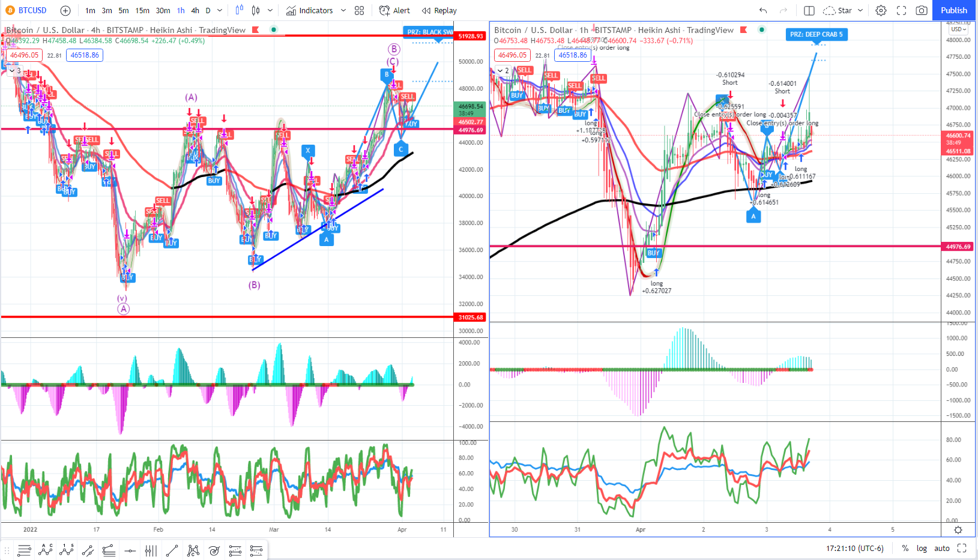Select the 44976.69 horizontal line price label on 1h chart
The image size is (978, 560).
pyautogui.click(x=958, y=247)
